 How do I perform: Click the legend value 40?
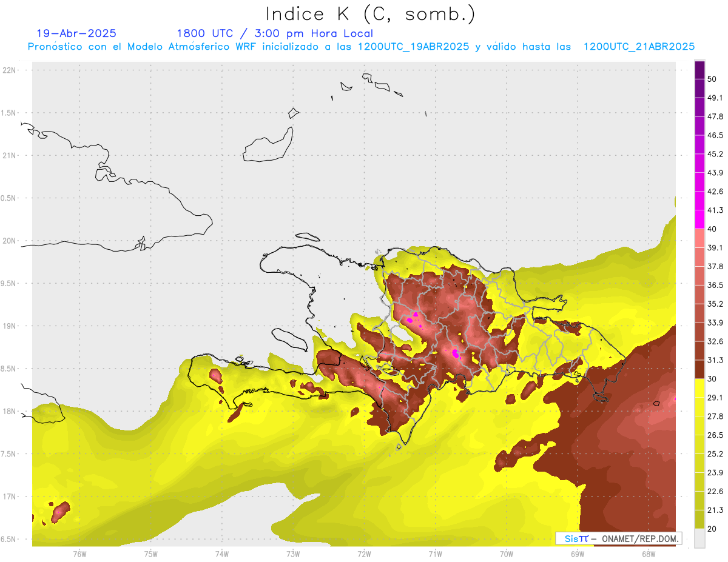712,229
